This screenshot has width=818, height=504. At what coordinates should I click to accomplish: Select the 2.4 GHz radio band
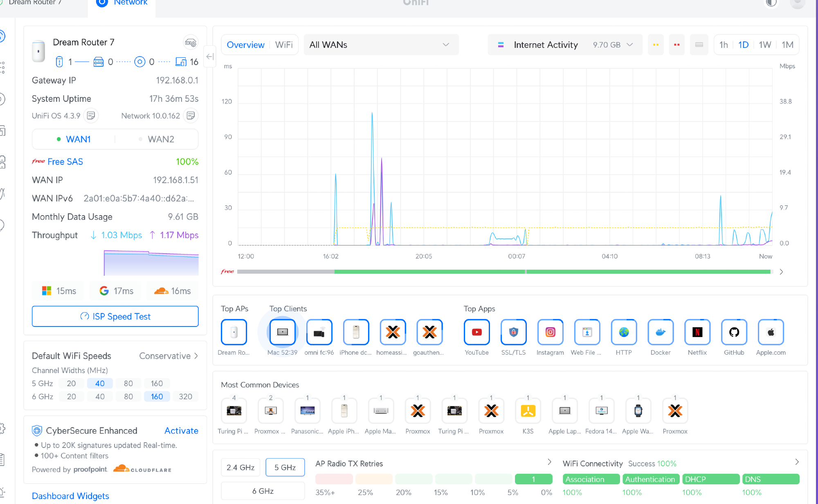coord(240,467)
